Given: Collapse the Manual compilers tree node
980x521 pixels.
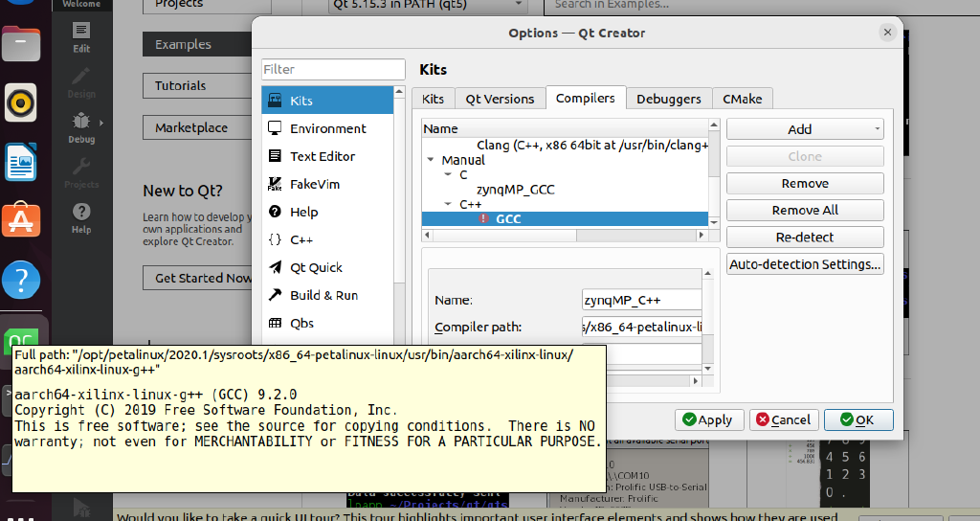Looking at the screenshot, I should (432, 160).
